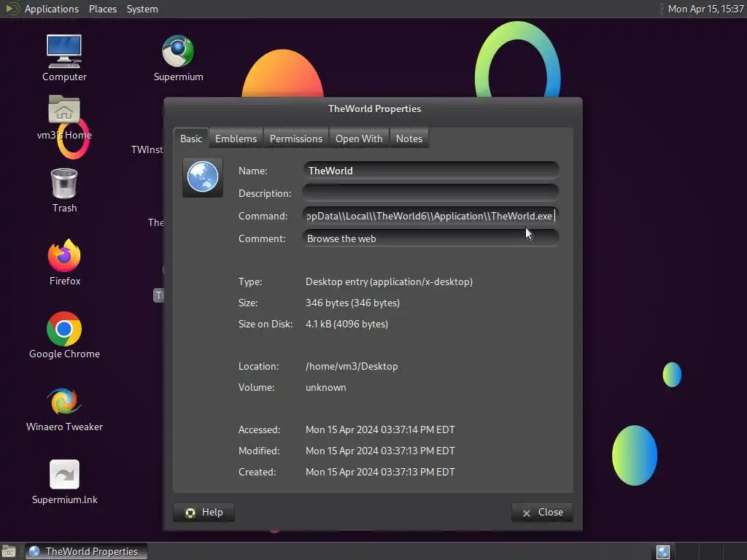Switch to the Emblems tab
747x560 pixels.
click(x=236, y=139)
